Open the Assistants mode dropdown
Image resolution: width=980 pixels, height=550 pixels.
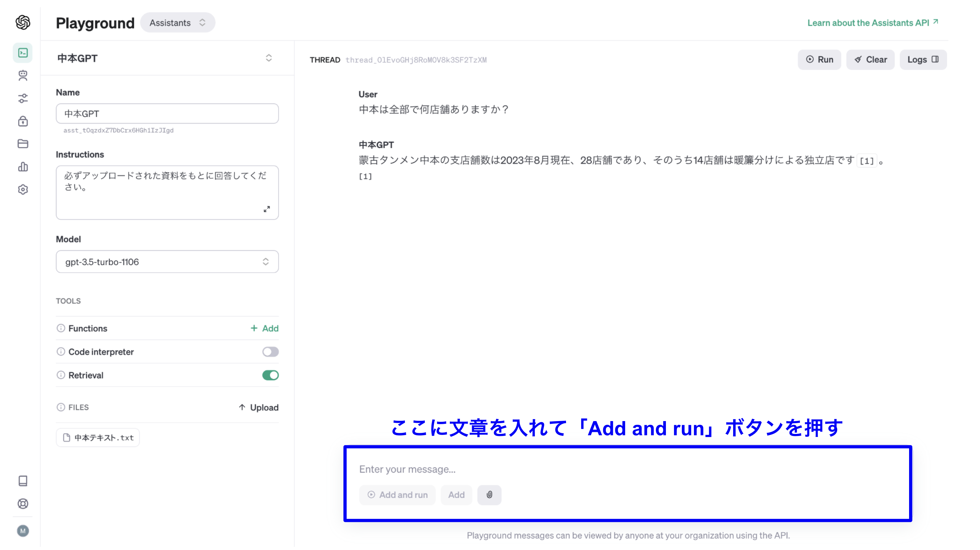177,22
